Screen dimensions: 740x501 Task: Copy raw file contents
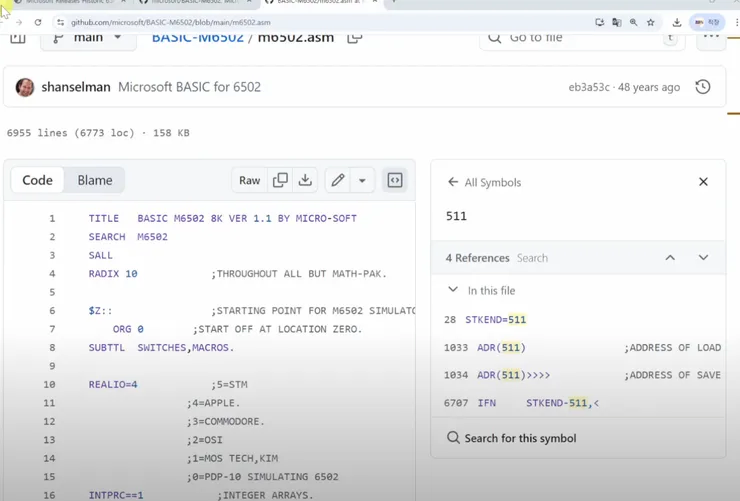tap(280, 180)
